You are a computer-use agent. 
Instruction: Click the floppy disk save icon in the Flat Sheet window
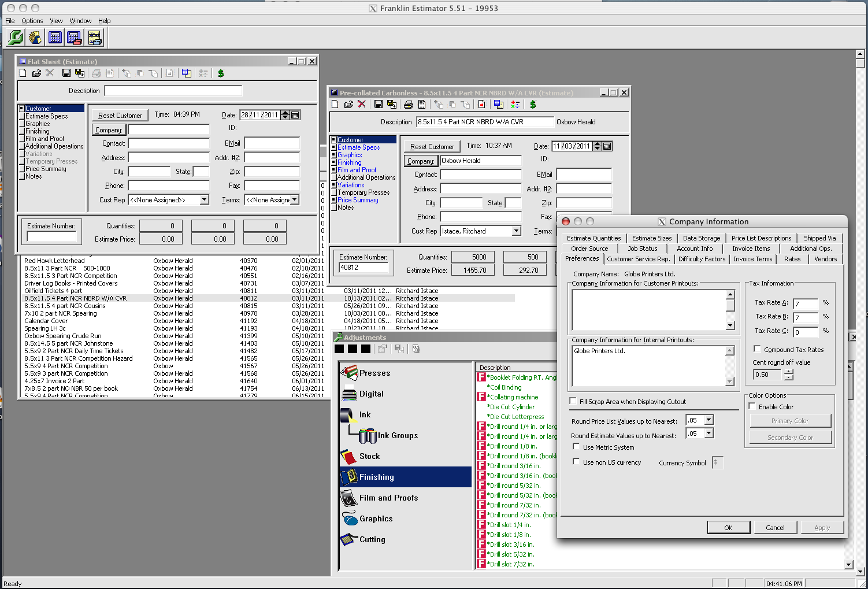(66, 73)
